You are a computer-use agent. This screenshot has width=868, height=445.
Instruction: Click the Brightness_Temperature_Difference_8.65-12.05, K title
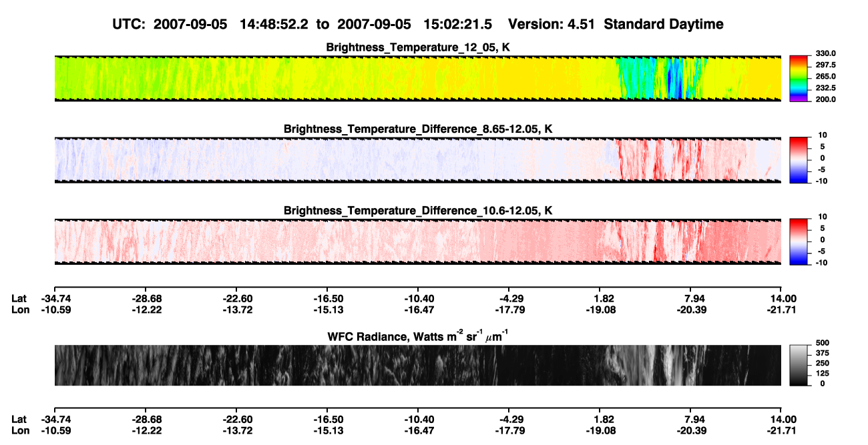click(418, 128)
